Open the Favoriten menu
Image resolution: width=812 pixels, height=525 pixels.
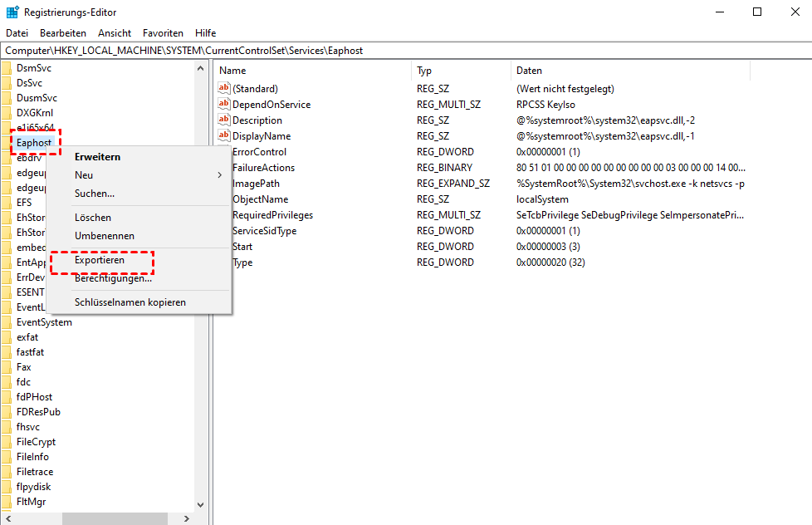[163, 33]
